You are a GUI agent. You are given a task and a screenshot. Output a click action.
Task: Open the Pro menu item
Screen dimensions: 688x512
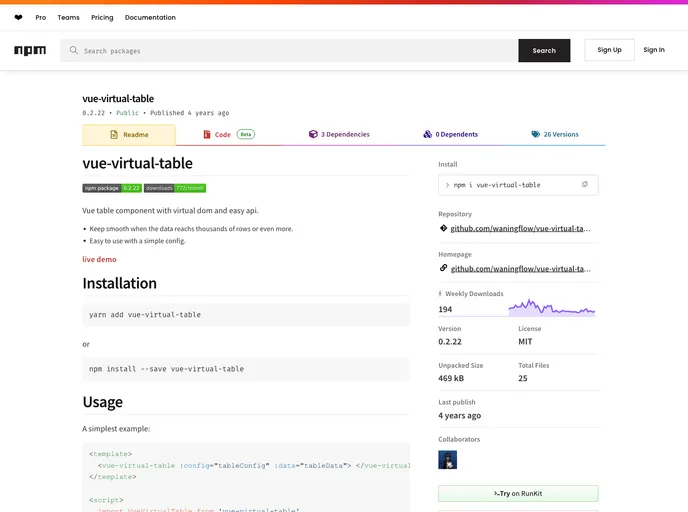41,18
